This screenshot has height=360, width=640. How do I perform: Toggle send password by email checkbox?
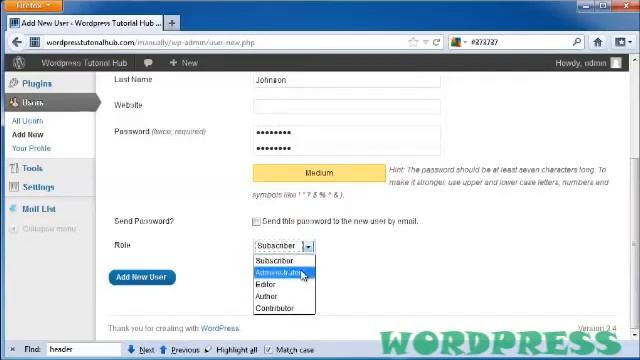256,222
